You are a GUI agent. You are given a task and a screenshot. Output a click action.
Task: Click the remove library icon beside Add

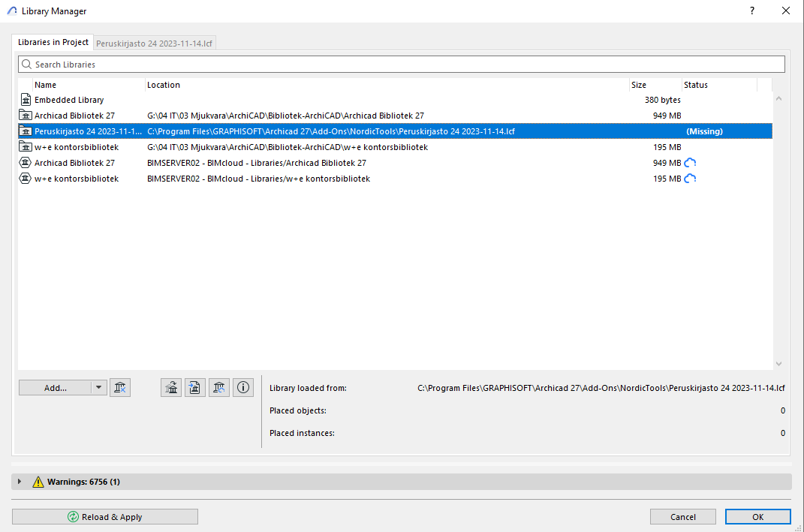pyautogui.click(x=120, y=387)
